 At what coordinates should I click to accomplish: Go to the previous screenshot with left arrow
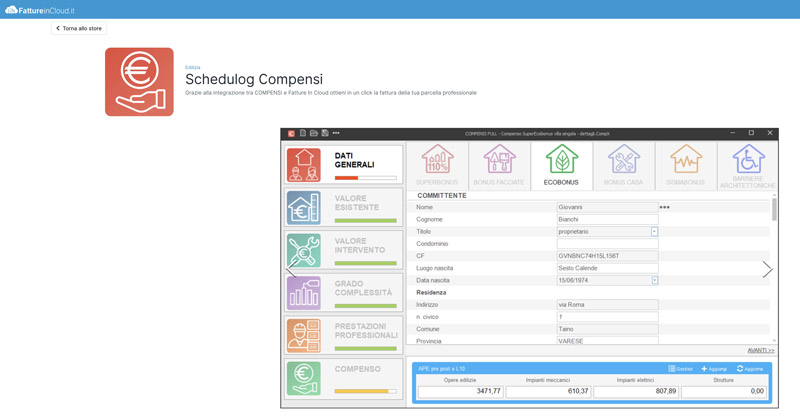coord(291,269)
